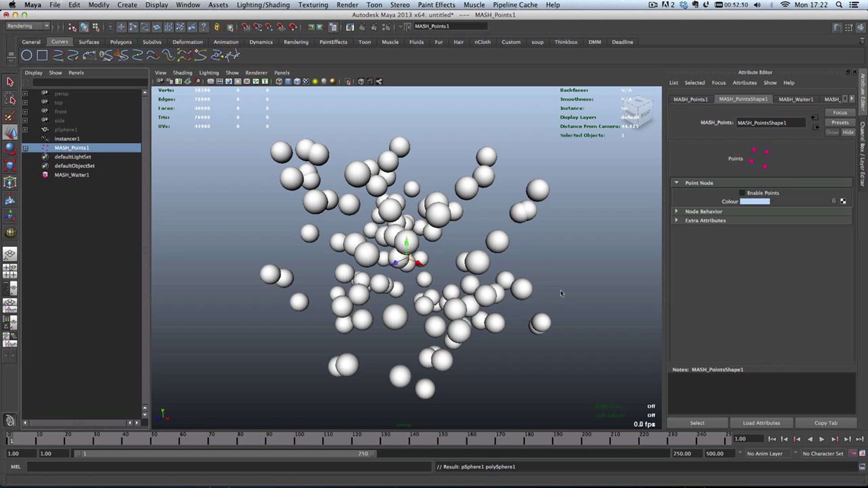Open the Create menu in the menu bar
The image size is (868, 488).
[127, 5]
